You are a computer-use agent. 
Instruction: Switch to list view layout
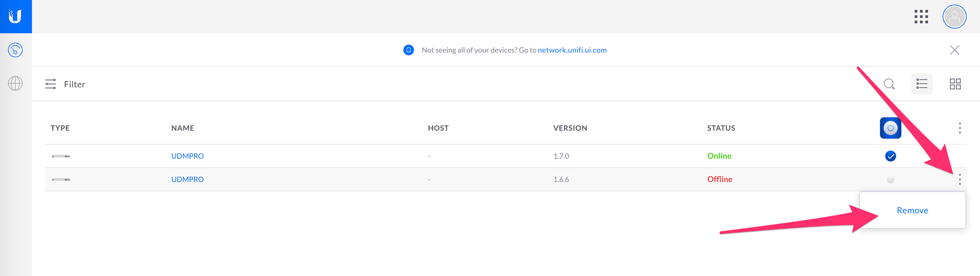pyautogui.click(x=922, y=84)
